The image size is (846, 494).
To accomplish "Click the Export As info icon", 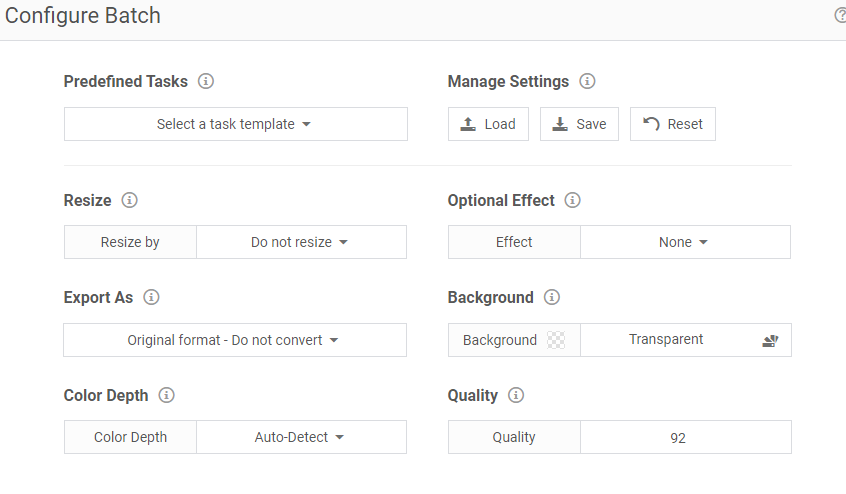I will pyautogui.click(x=151, y=297).
